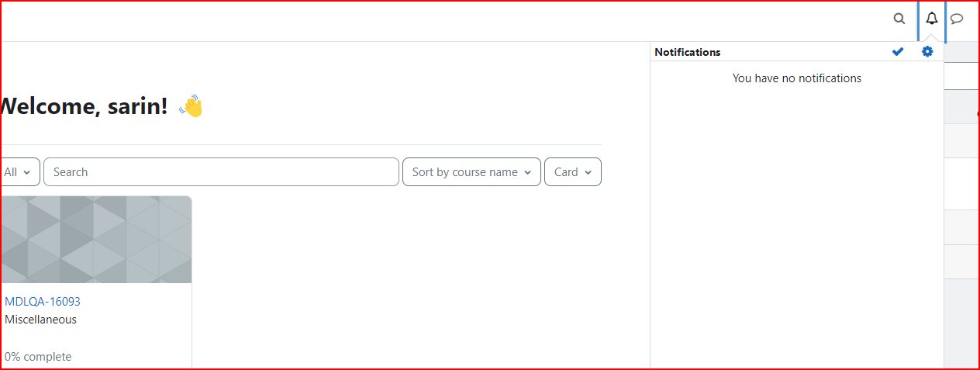
Task: Open the messaging speech bubble icon
Action: coord(958,19)
